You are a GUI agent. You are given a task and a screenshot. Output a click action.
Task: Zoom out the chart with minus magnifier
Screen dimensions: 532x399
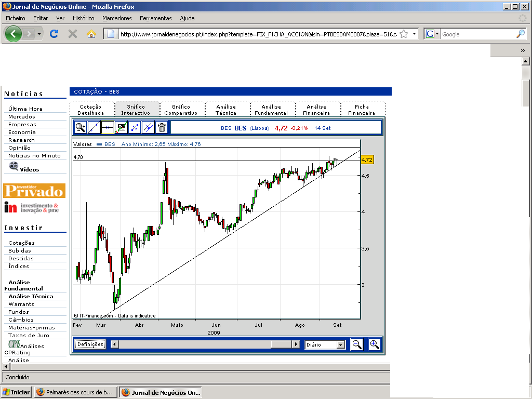click(x=357, y=344)
